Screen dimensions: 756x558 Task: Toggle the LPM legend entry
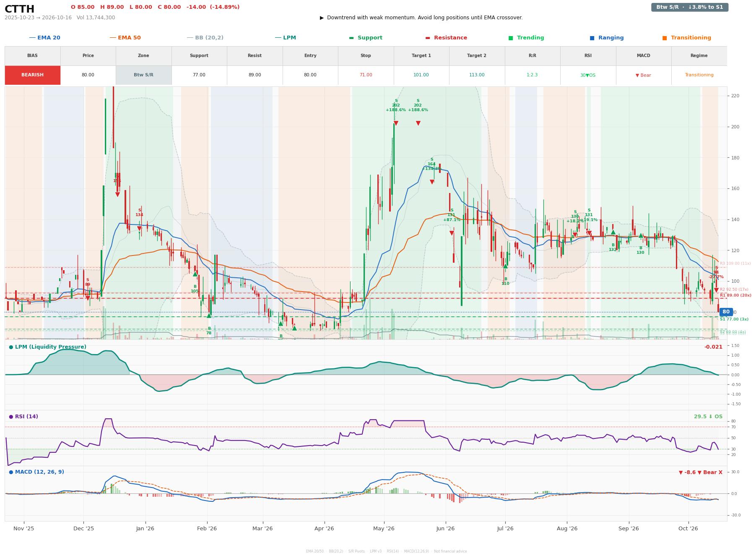coord(285,38)
